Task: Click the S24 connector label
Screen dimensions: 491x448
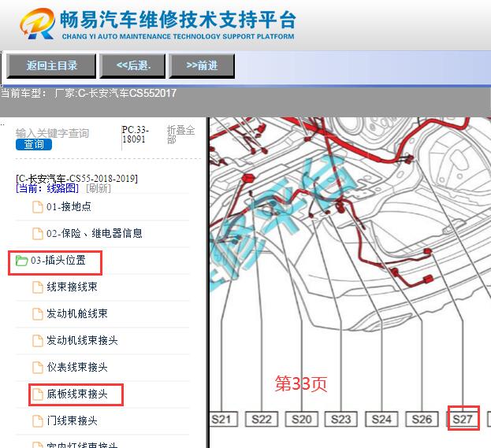Action: [381, 419]
